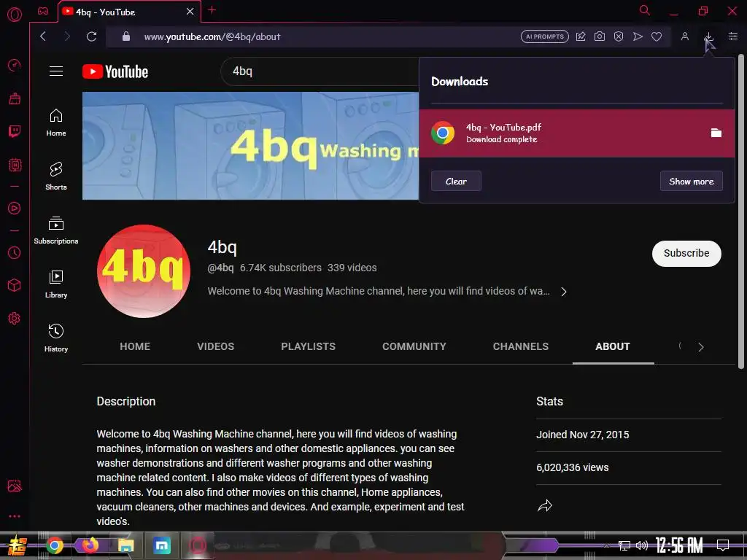Open the Twitch icon in Opera sidebar
The image size is (747, 560).
pyautogui.click(x=15, y=131)
